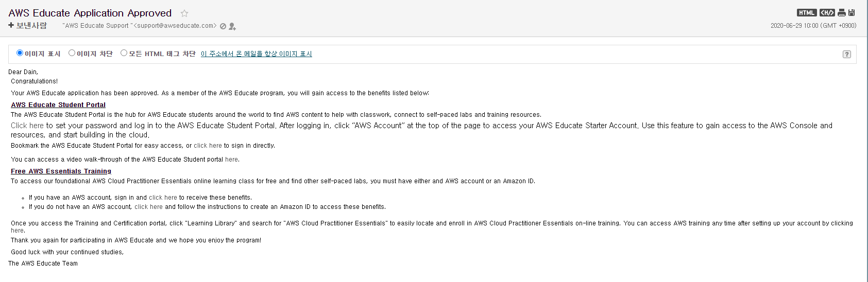Click 'click here' to create Amazon ID
Viewport: 868px width, 282px height.
(148, 207)
